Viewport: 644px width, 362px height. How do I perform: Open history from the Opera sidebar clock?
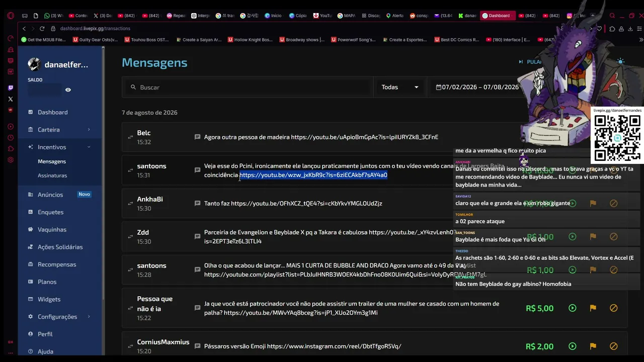coord(11,137)
